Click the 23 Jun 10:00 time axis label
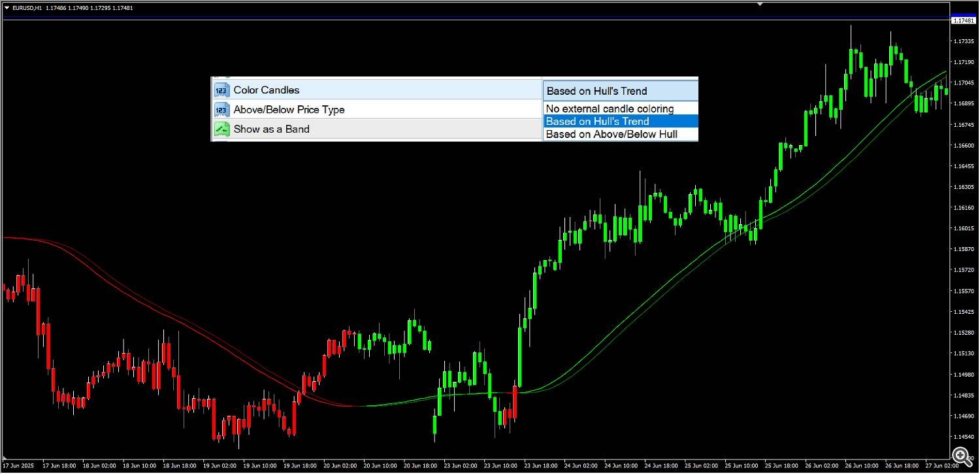Image resolution: width=980 pixels, height=474 pixels. pyautogui.click(x=502, y=466)
